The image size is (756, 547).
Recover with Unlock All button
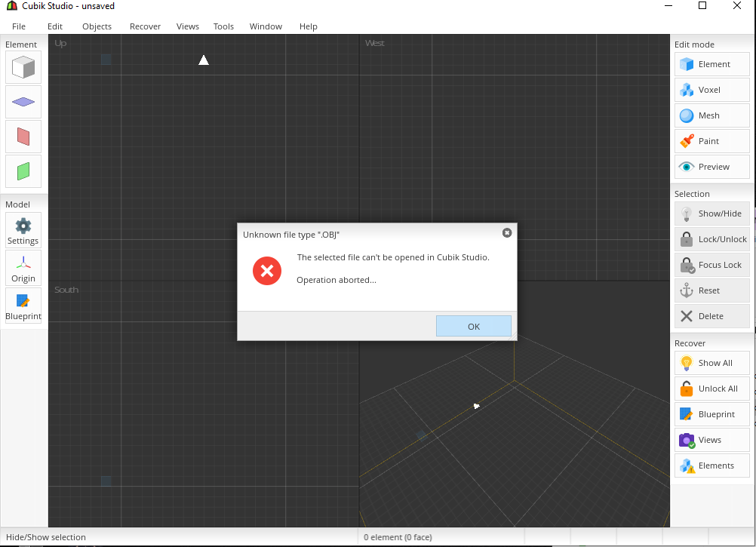point(711,389)
